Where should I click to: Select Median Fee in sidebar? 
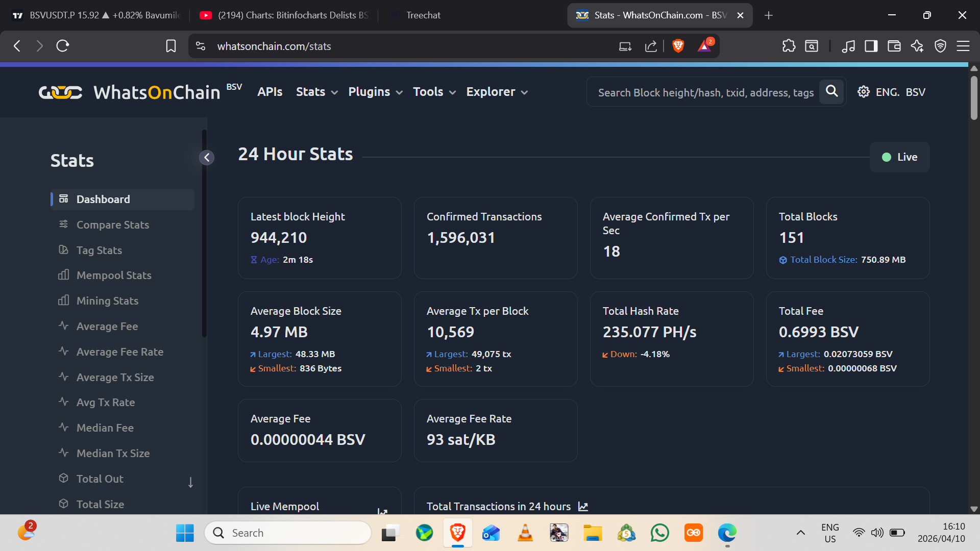point(105,428)
